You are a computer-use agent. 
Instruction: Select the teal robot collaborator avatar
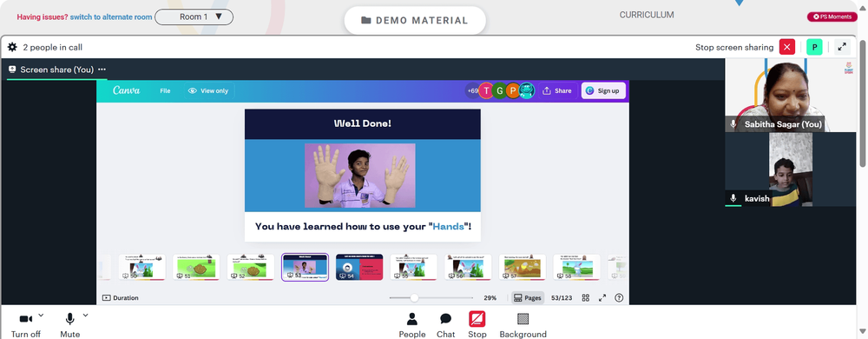tap(527, 91)
